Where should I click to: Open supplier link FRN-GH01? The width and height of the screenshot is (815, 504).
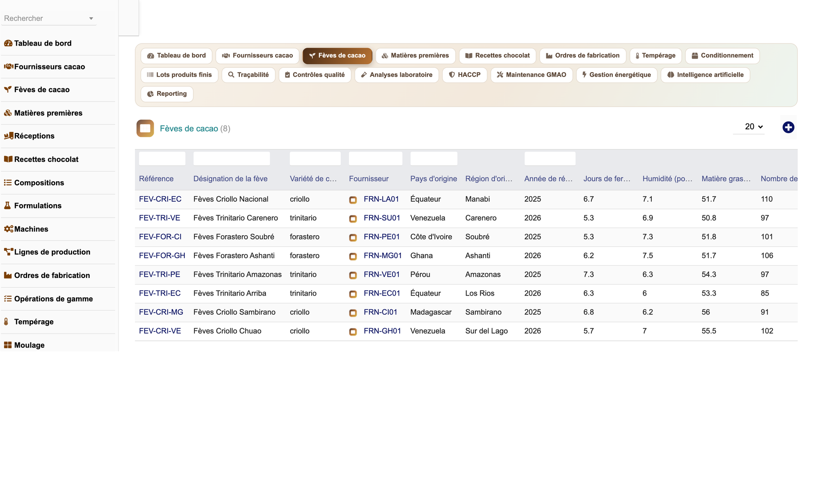[x=382, y=331]
